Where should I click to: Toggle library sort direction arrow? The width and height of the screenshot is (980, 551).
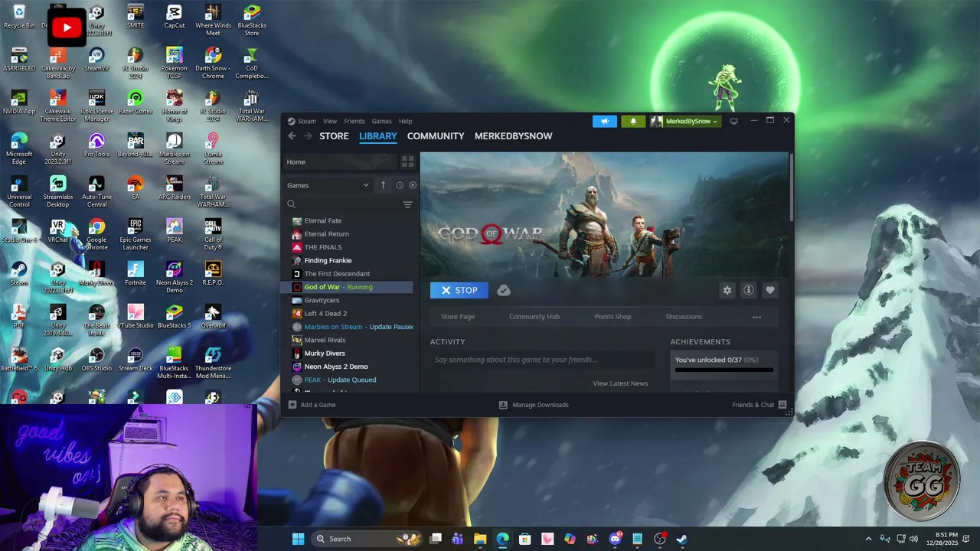(x=384, y=185)
